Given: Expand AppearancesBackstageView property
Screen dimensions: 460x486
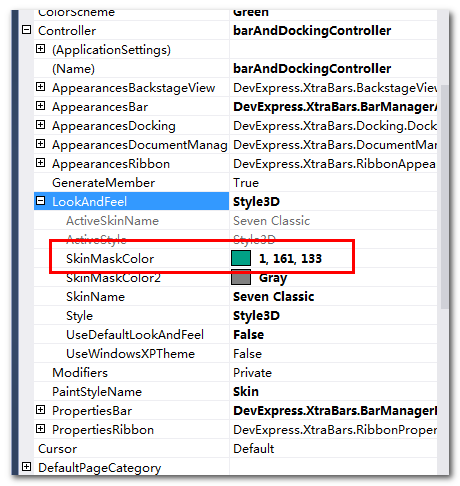Looking at the screenshot, I should tap(40, 87).
